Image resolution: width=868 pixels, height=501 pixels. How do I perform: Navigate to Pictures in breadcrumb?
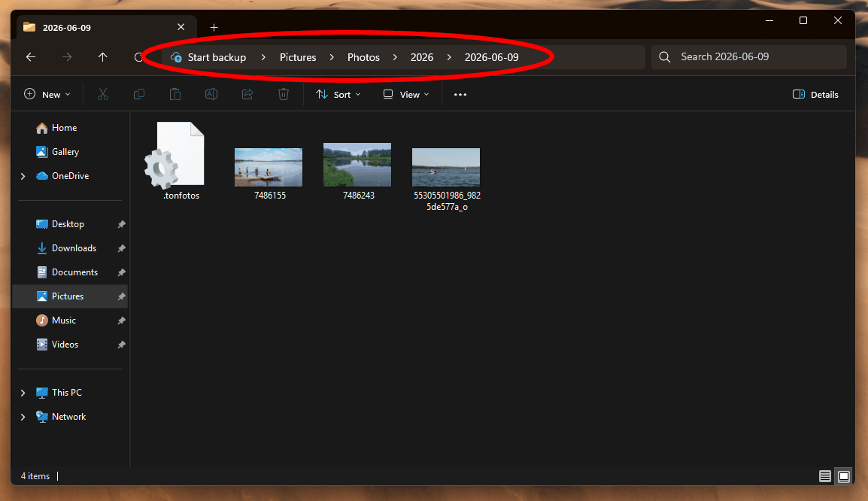point(298,57)
